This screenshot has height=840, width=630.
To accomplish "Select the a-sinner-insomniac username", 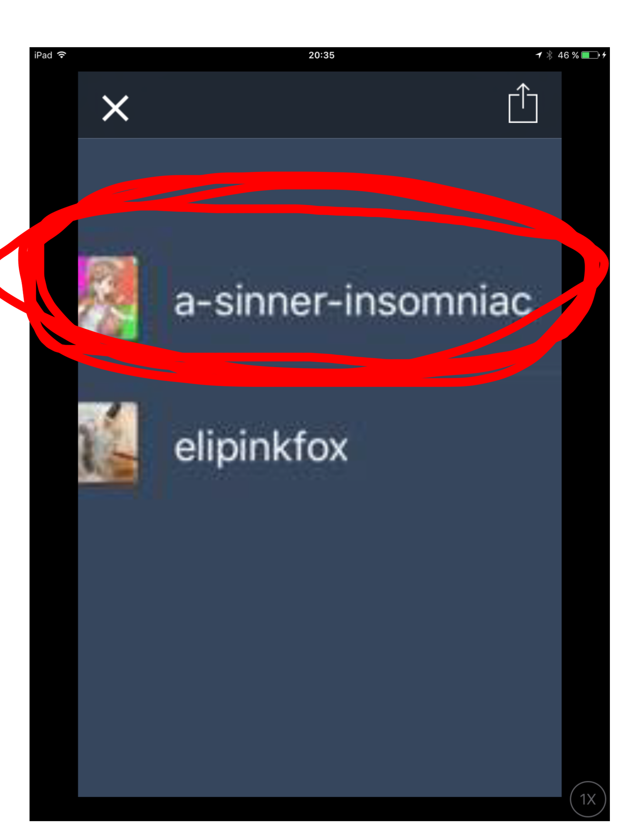I will point(353,301).
